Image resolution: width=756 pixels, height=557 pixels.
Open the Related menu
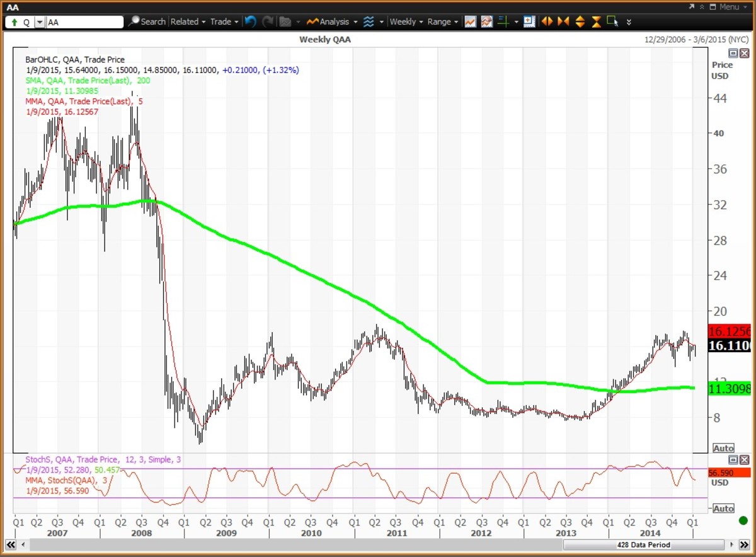click(188, 21)
